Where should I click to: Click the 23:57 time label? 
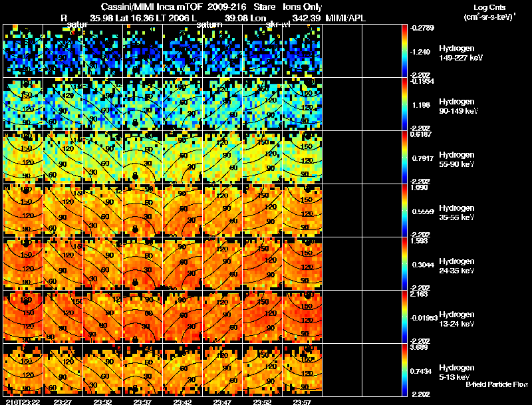302,402
